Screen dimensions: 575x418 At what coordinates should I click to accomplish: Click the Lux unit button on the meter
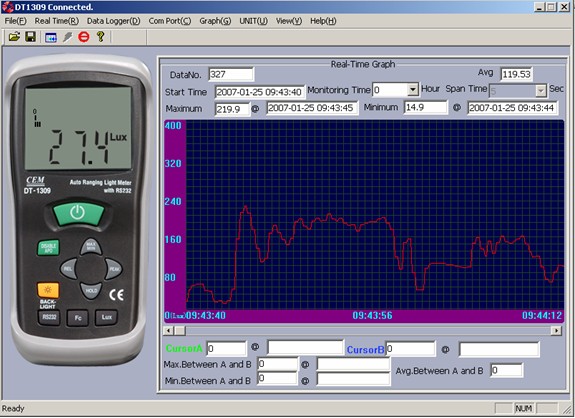(x=106, y=317)
